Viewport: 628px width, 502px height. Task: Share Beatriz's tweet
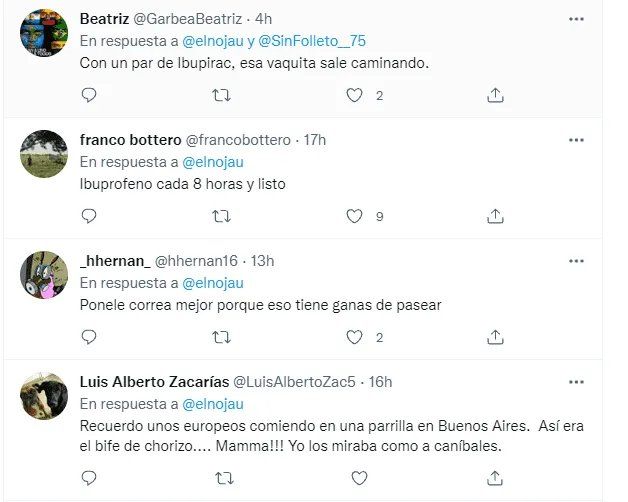494,95
